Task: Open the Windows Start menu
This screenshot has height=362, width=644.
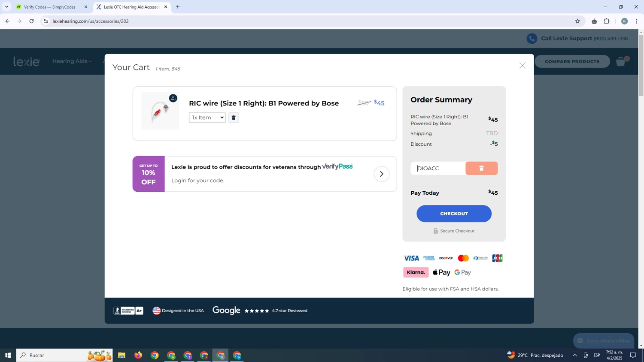Action: click(8, 355)
